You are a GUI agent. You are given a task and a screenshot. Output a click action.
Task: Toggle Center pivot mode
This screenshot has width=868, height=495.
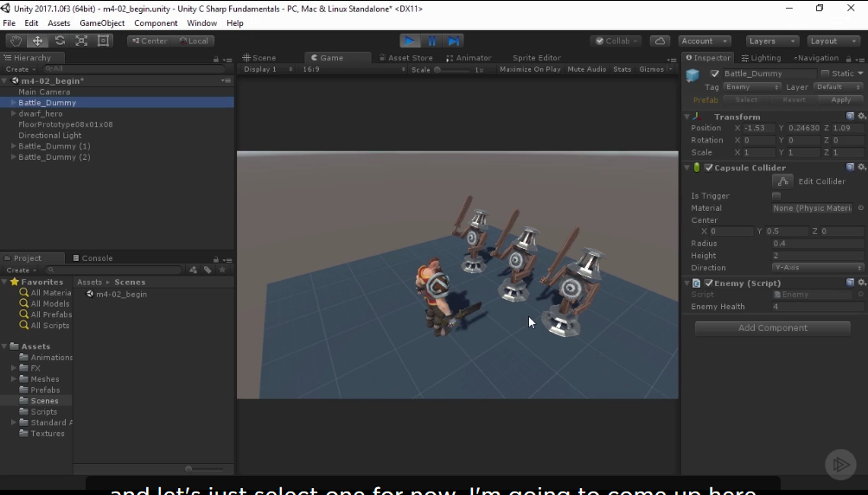(150, 41)
